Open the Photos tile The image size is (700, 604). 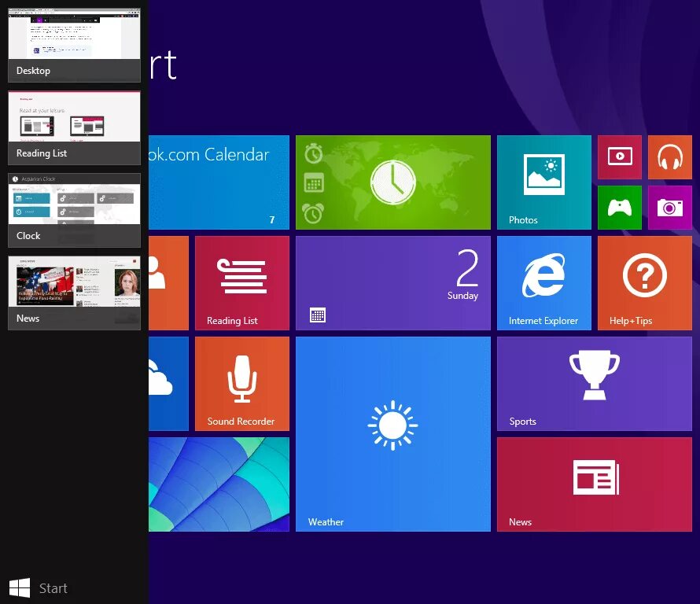point(543,182)
